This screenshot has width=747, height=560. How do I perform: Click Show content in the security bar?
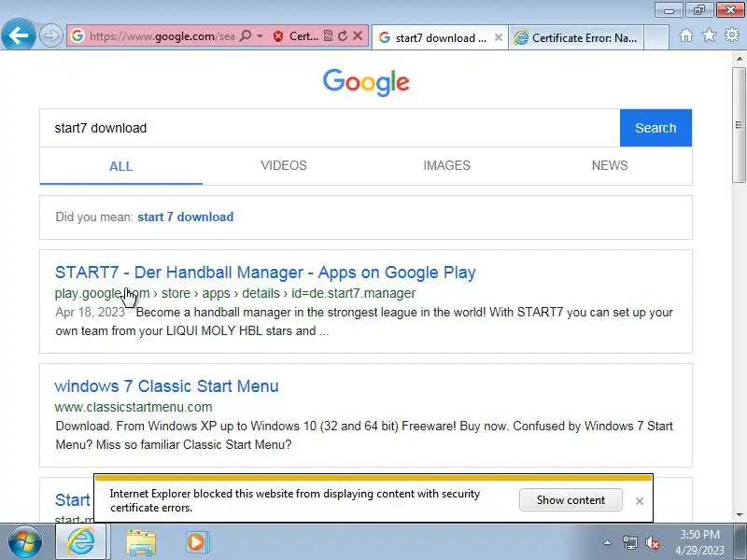(x=571, y=500)
